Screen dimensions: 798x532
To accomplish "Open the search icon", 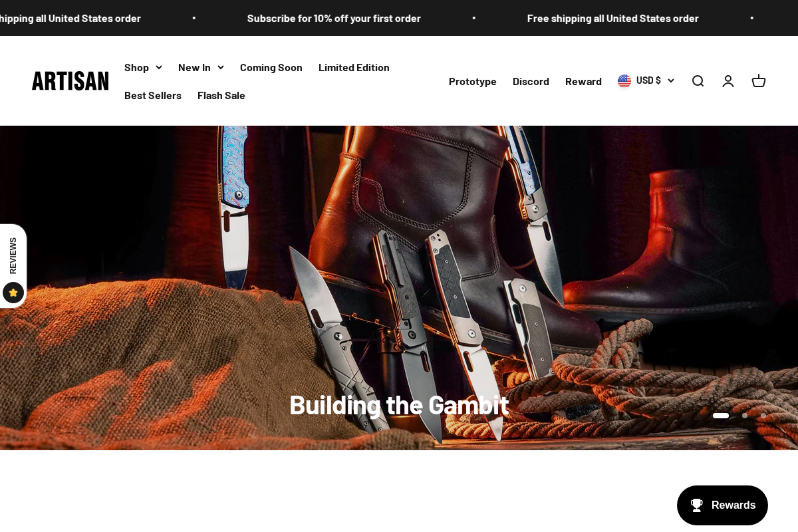I will click(698, 80).
